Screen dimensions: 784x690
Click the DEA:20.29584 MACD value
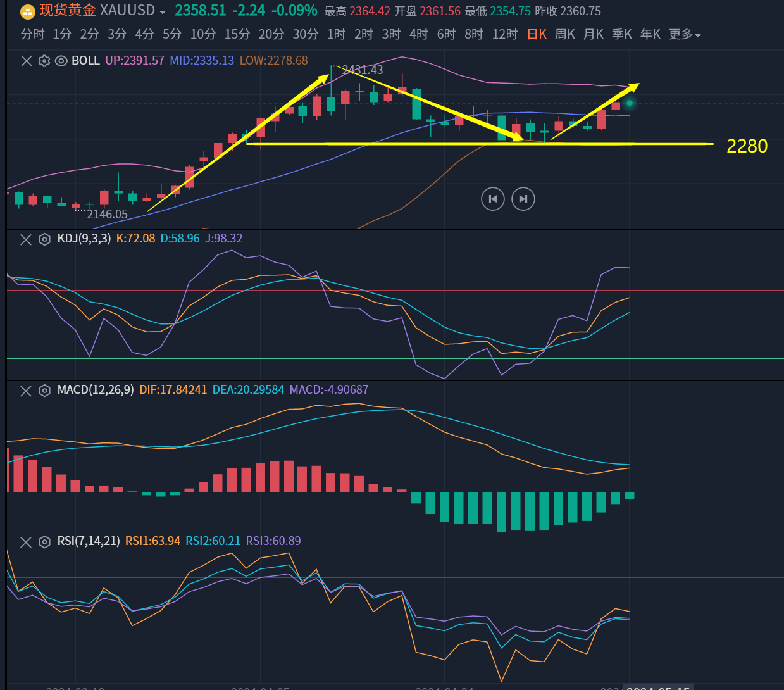(248, 390)
